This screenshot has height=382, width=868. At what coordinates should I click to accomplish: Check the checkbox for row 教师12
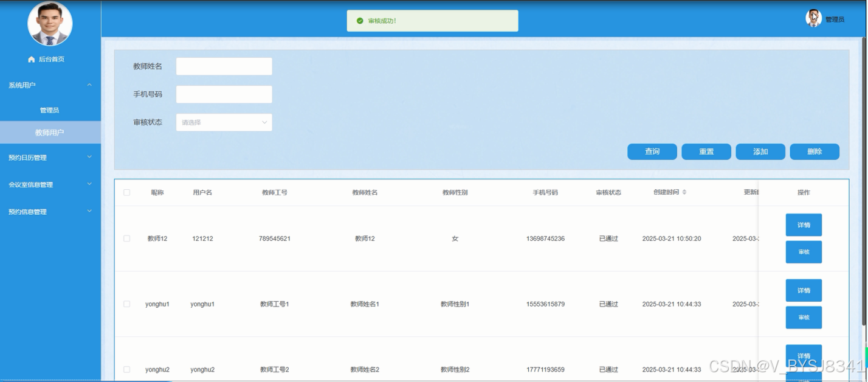pos(126,238)
